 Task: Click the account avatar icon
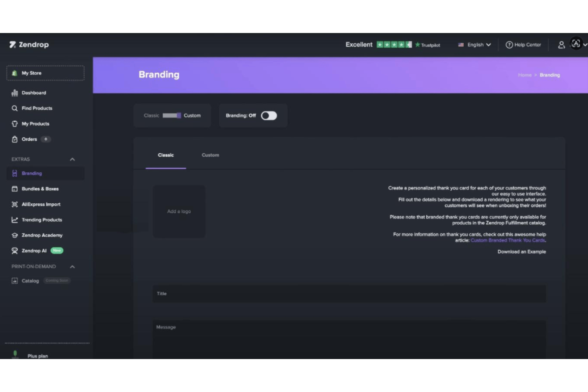tap(576, 44)
